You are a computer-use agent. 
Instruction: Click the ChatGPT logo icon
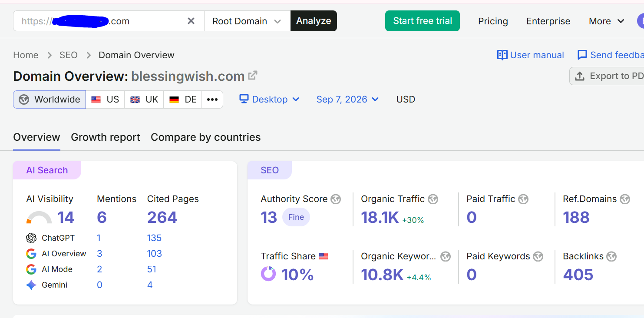[x=31, y=238]
